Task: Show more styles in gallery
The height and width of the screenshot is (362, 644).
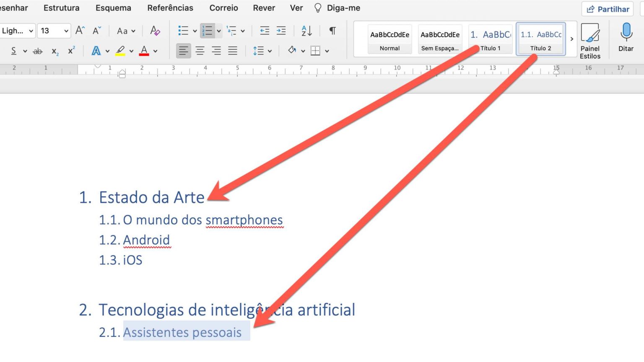Action: click(571, 39)
